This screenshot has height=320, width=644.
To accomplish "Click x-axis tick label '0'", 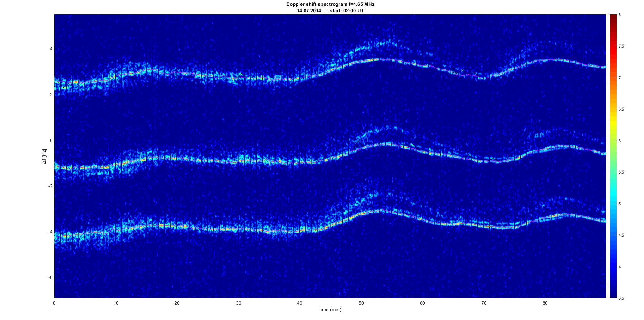I will pos(54,303).
